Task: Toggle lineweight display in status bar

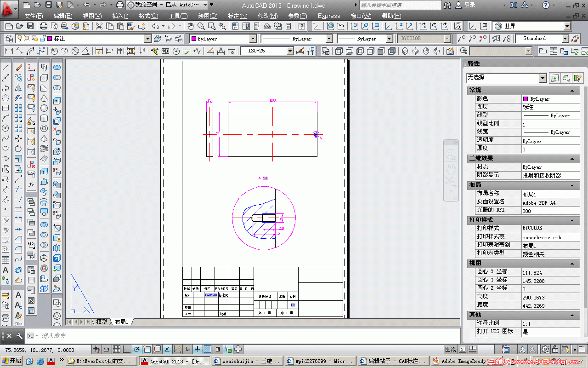Action: pyautogui.click(x=198, y=349)
